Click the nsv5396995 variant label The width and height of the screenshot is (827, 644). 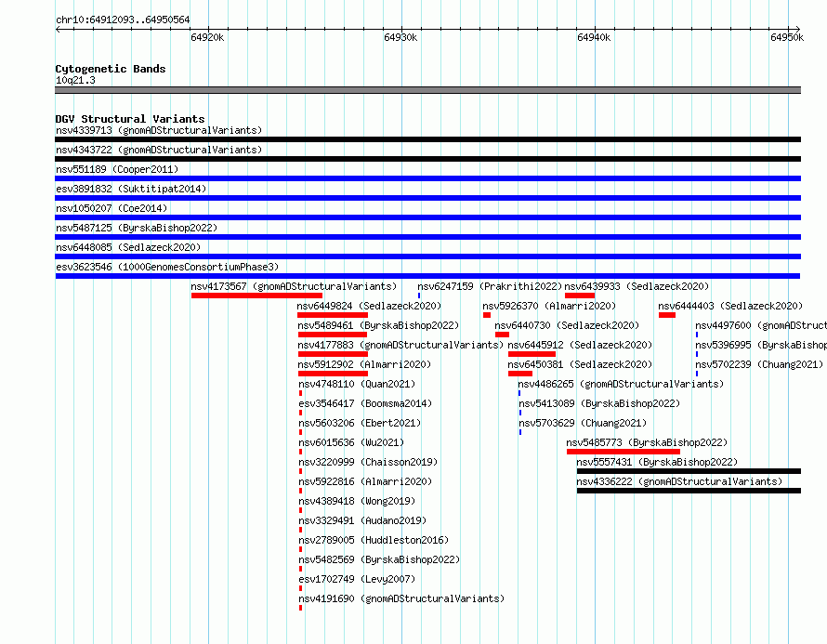click(x=761, y=345)
